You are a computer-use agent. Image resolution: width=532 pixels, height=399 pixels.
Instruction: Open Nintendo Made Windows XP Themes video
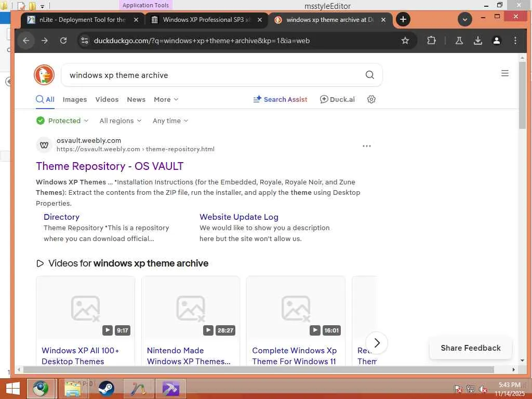point(189,356)
